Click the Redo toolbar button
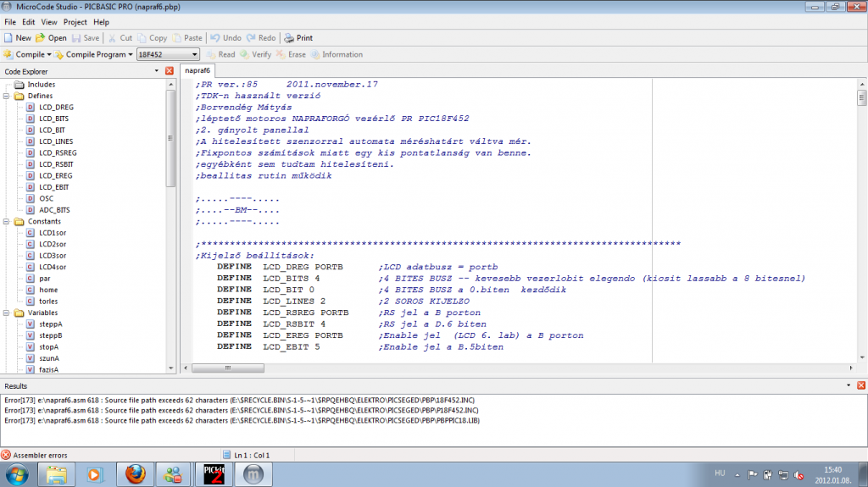This screenshot has width=868, height=487. (x=261, y=37)
